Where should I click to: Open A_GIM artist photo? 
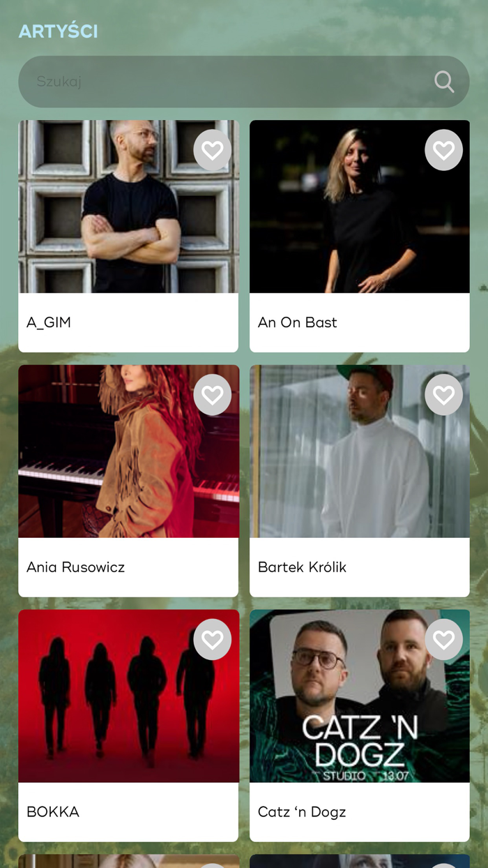pyautogui.click(x=128, y=207)
